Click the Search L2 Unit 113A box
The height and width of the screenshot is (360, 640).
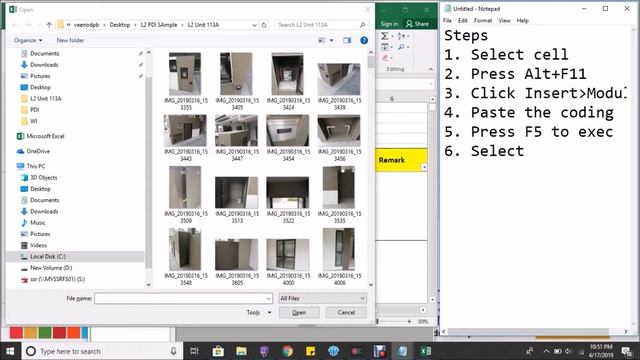(321, 25)
